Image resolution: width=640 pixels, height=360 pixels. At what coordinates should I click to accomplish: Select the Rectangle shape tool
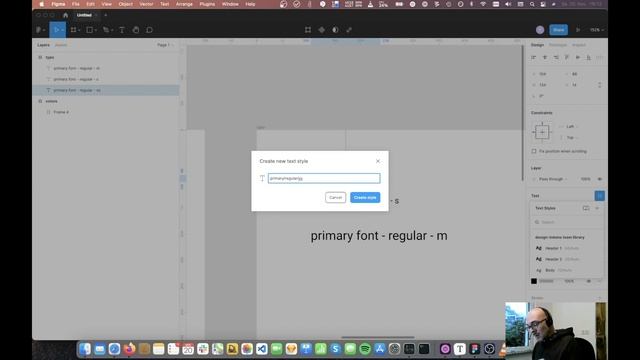(89, 30)
